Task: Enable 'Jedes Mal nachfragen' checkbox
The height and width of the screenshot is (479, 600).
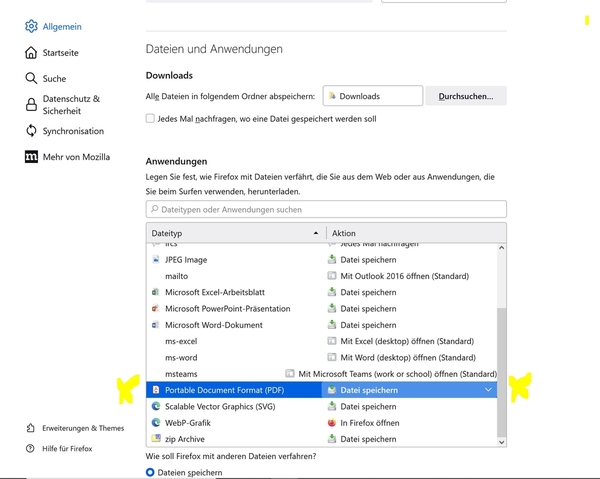Action: (150, 118)
